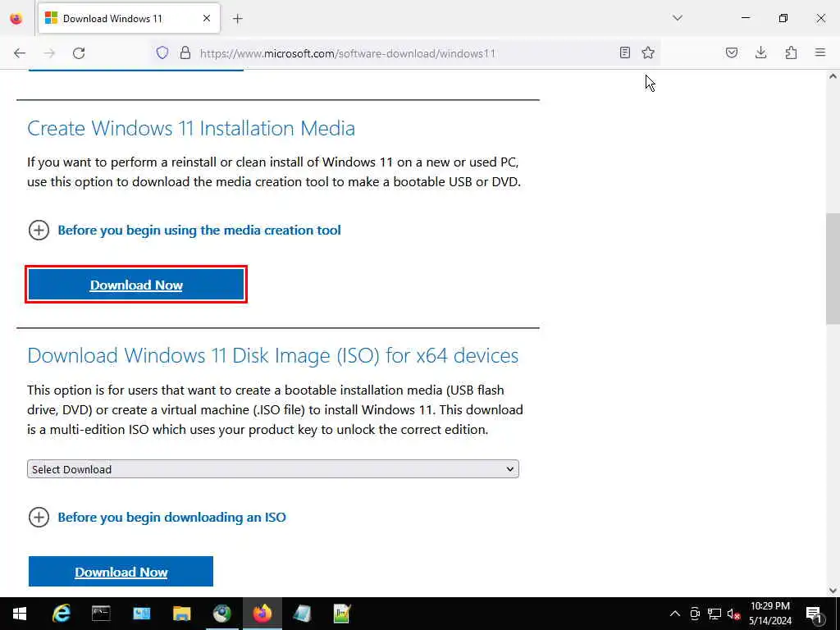The image size is (840, 630).
Task: Reload the current page
Action: tap(79, 53)
